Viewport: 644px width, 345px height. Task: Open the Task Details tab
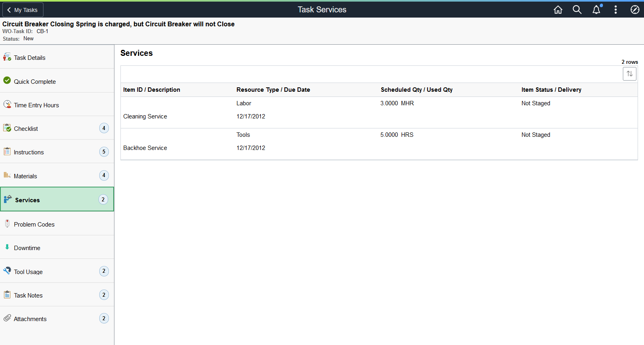(57, 57)
